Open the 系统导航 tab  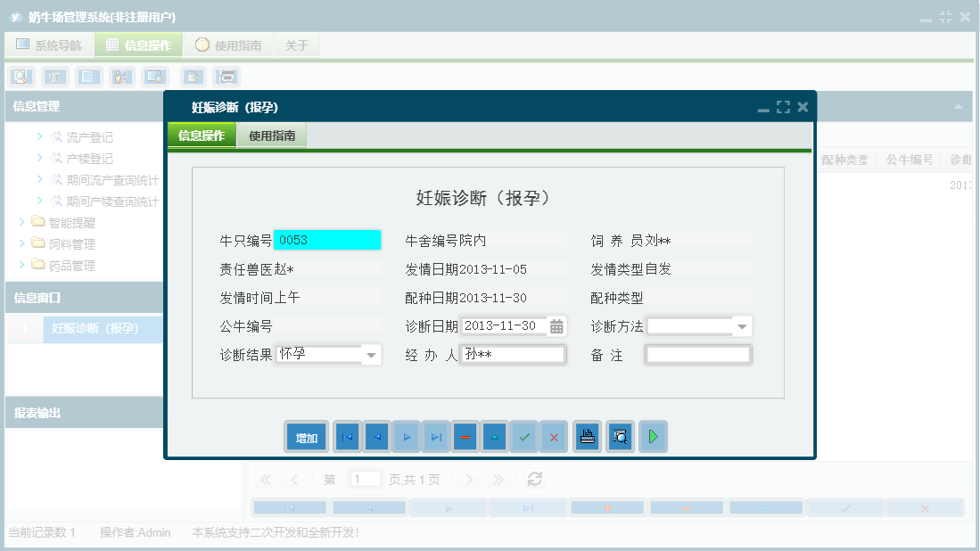[x=49, y=44]
